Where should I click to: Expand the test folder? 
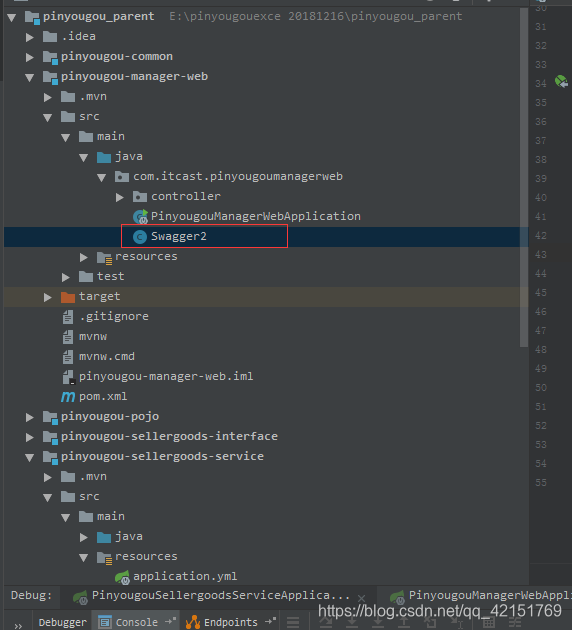66,277
